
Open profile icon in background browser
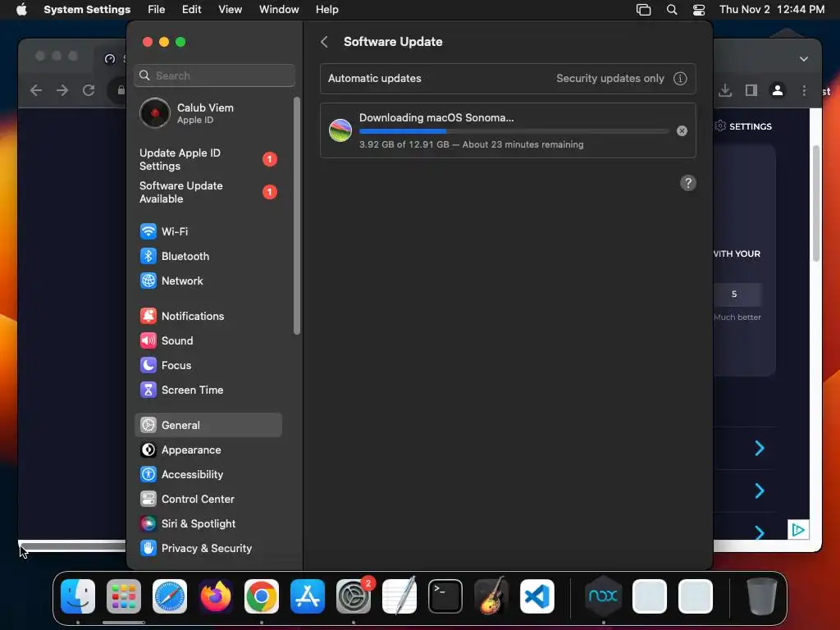pyautogui.click(x=778, y=90)
